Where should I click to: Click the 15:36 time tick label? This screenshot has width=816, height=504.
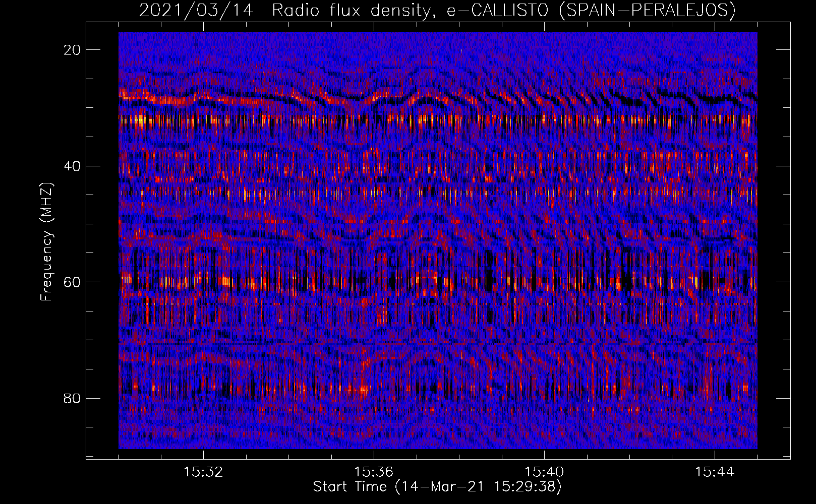pyautogui.click(x=374, y=472)
